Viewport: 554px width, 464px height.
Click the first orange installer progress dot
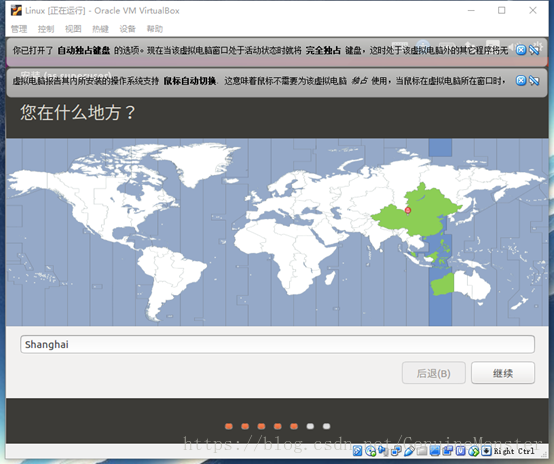[x=229, y=426]
